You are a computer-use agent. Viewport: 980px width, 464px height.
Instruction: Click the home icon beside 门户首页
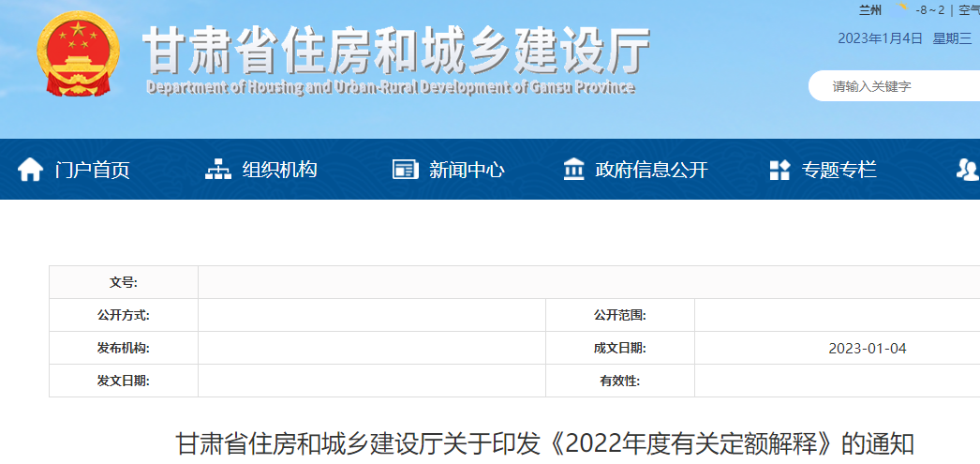pos(30,170)
